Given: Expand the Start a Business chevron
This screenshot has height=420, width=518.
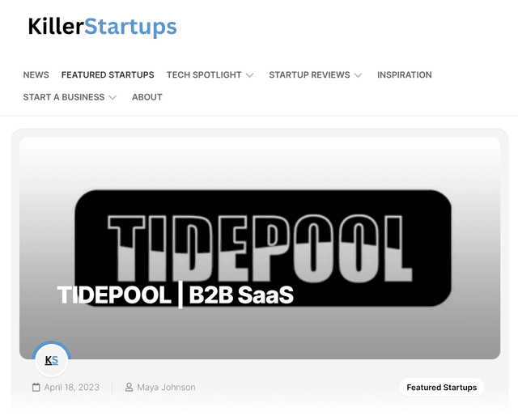Looking at the screenshot, I should click(113, 97).
